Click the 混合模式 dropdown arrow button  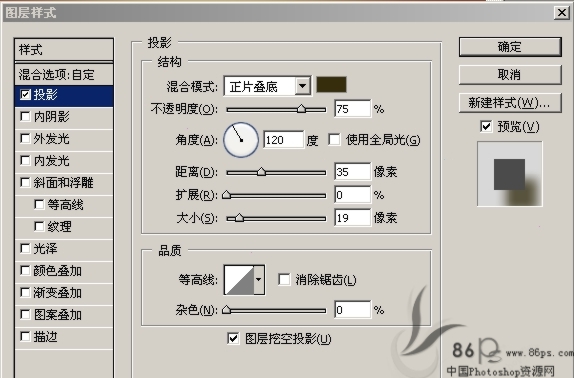(x=302, y=86)
